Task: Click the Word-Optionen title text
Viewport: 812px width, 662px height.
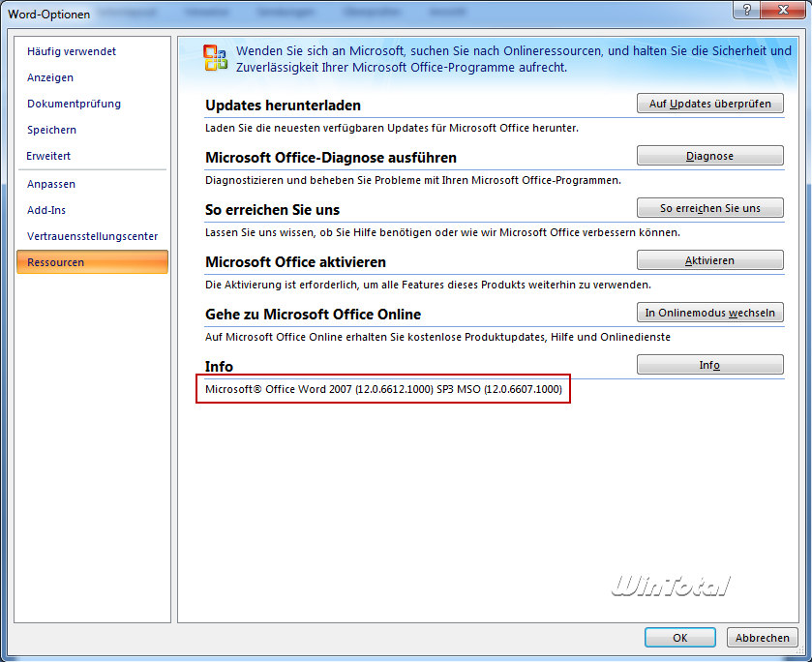Action: coord(48,14)
